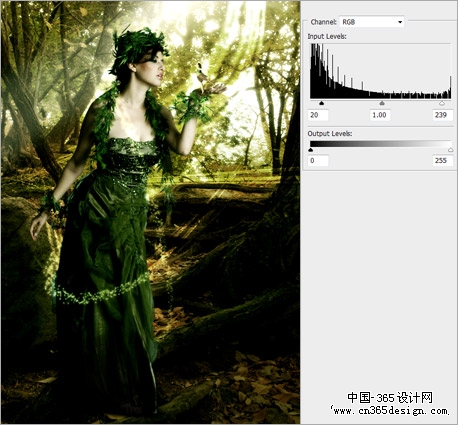The width and height of the screenshot is (458, 425).
Task: Click the input shadow field showing 20
Action: click(318, 115)
